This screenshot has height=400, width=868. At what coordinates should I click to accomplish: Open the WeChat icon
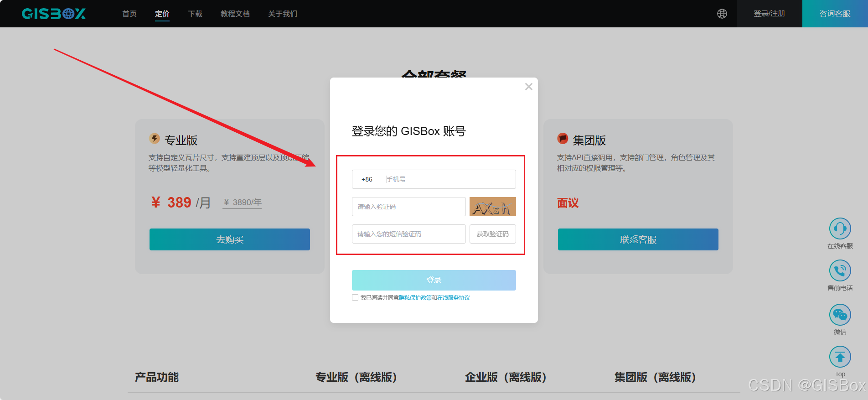click(x=840, y=315)
